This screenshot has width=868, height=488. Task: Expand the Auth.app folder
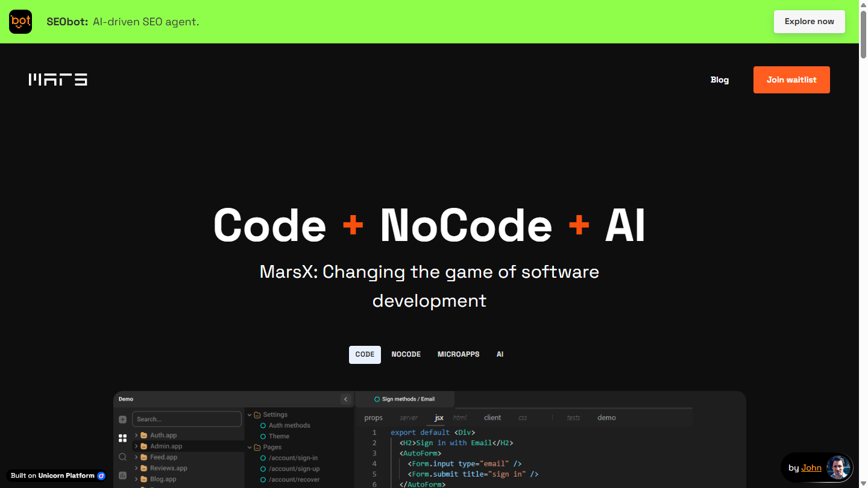point(137,435)
